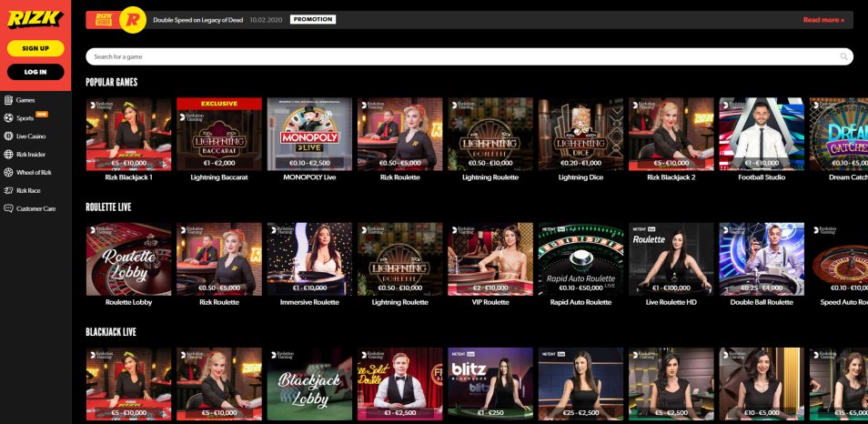Viewport: 868px width, 424px height.
Task: Click the Wheel of Rizk wheel icon
Action: pos(8,172)
